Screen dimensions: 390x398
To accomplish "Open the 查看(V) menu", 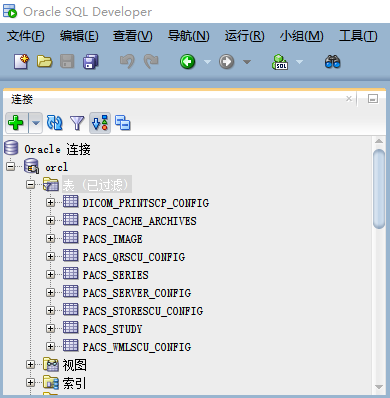I will (132, 36).
